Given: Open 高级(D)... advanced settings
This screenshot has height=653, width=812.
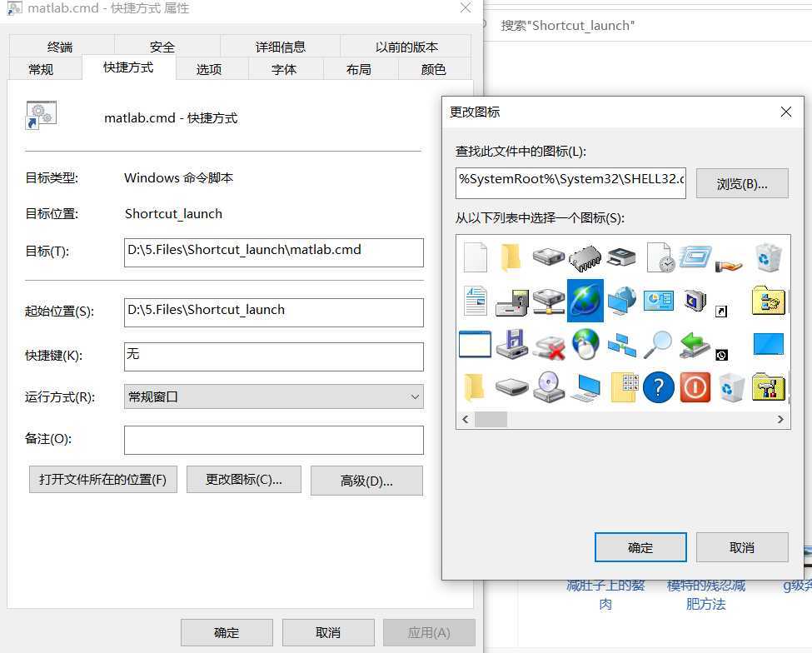Looking at the screenshot, I should 366,481.
